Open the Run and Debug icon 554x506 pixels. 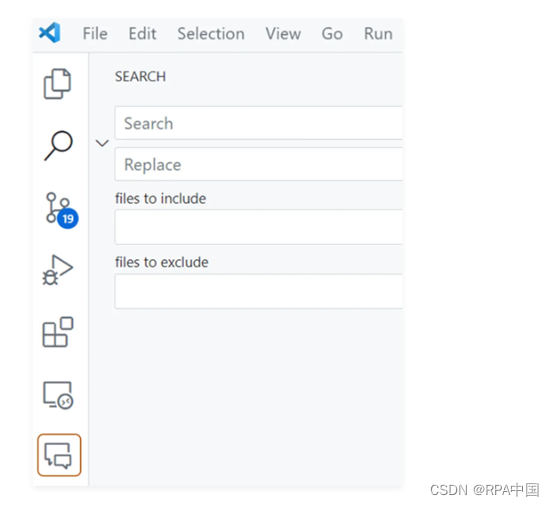58,270
